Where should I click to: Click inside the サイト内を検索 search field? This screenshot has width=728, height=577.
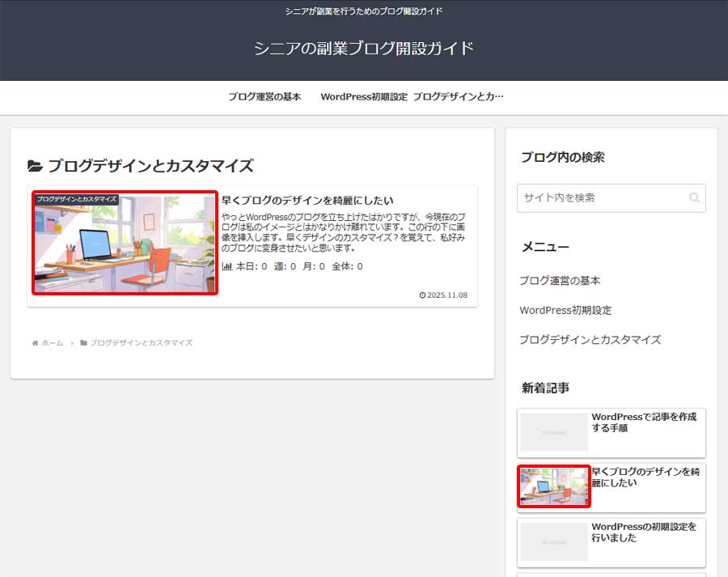click(599, 197)
